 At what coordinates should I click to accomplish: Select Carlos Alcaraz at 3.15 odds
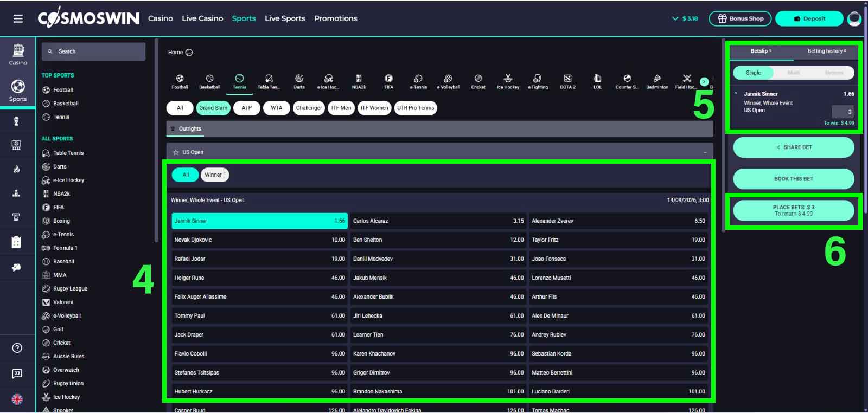[438, 221]
